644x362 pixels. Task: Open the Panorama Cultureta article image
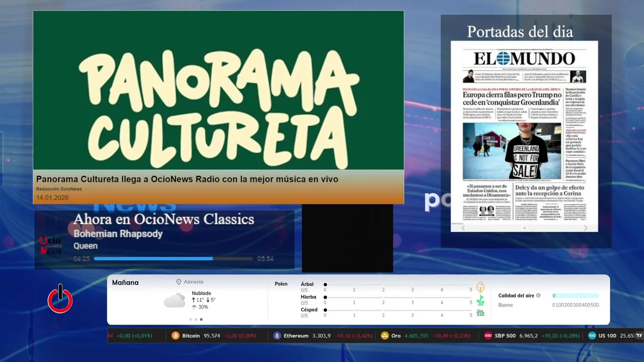pyautogui.click(x=218, y=90)
